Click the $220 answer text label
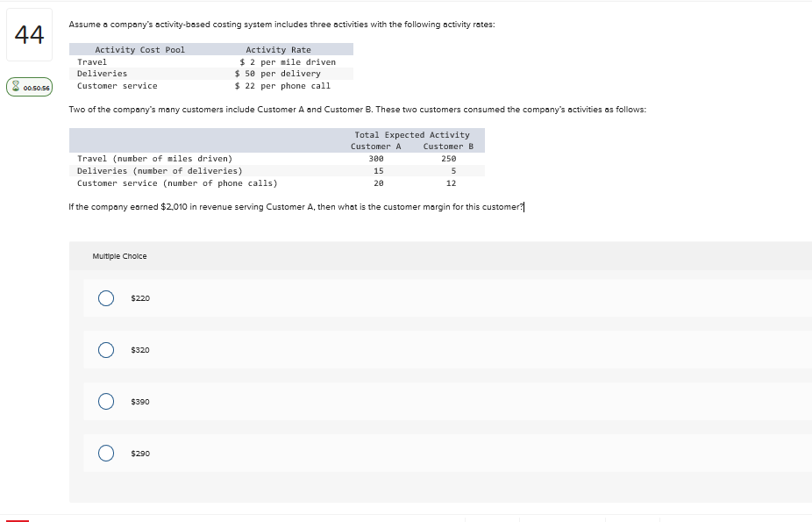 (139, 298)
